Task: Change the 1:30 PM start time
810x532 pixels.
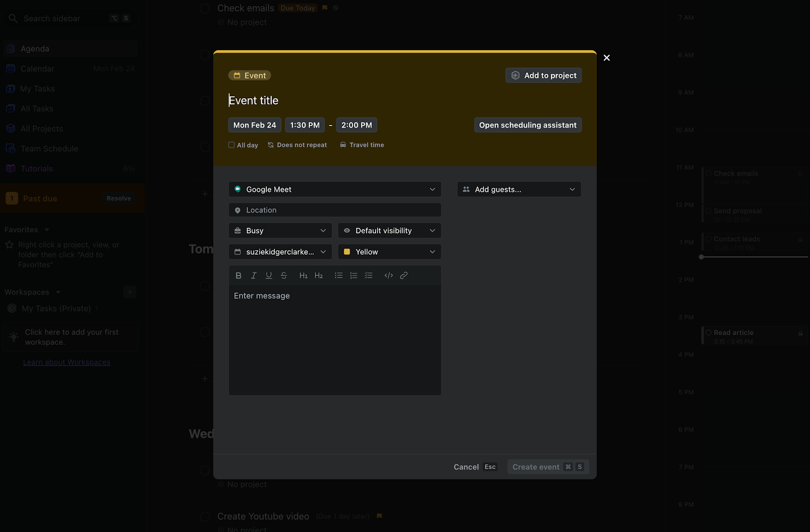Action: [305, 125]
